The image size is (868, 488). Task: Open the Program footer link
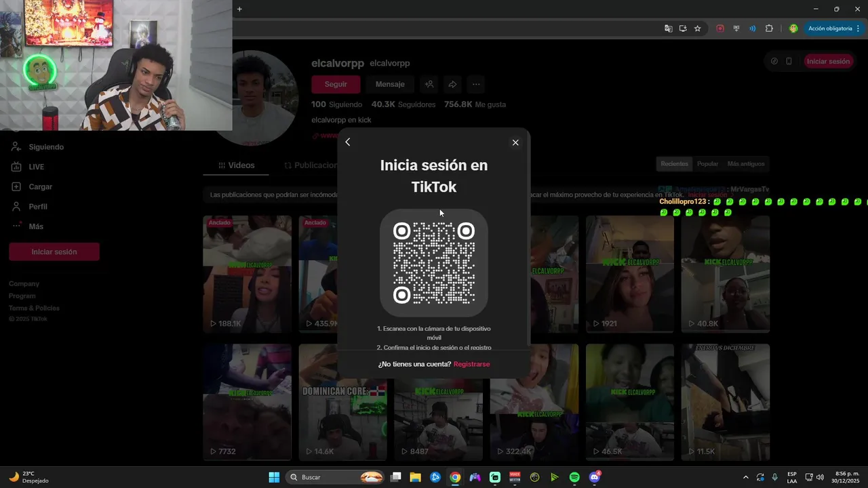pyautogui.click(x=22, y=296)
